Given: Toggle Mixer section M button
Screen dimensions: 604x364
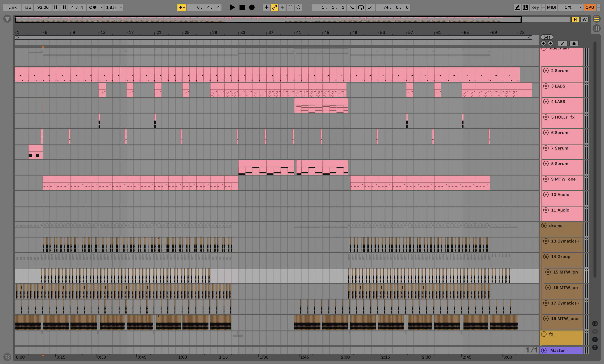Looking at the screenshot, I should tap(595, 339).
